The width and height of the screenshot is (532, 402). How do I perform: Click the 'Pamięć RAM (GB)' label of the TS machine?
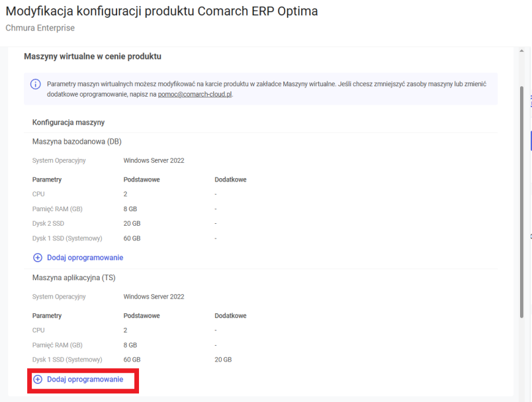(x=58, y=345)
